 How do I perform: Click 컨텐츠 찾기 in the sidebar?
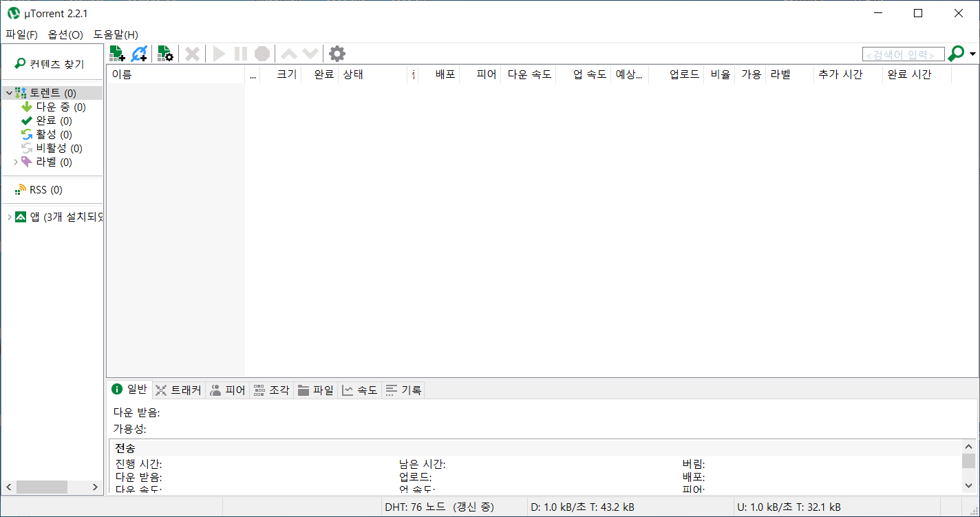(50, 64)
